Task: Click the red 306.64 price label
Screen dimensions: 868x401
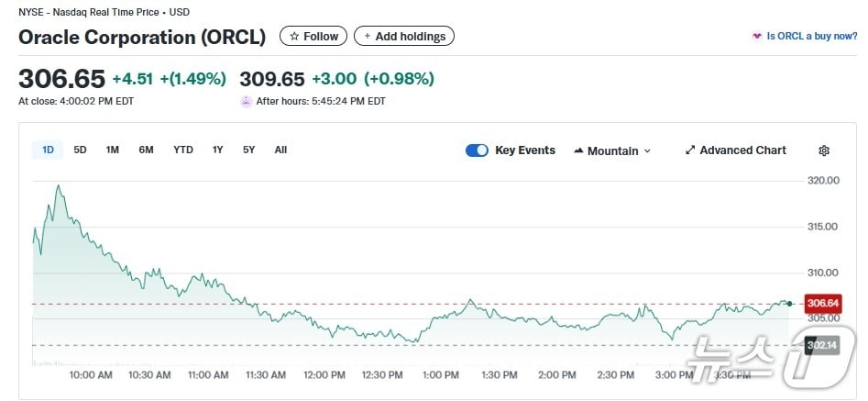Action: point(822,304)
